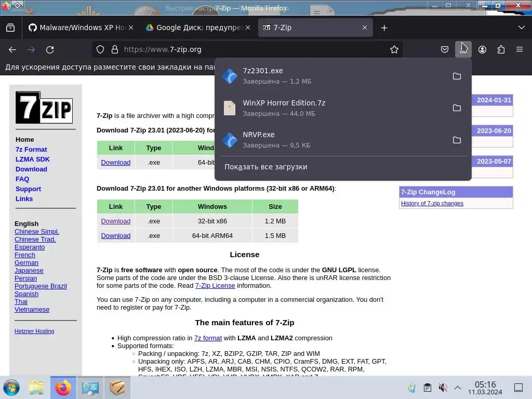Open Hetzner Hosting link
Image resolution: width=532 pixels, height=399 pixels.
[x=34, y=331]
